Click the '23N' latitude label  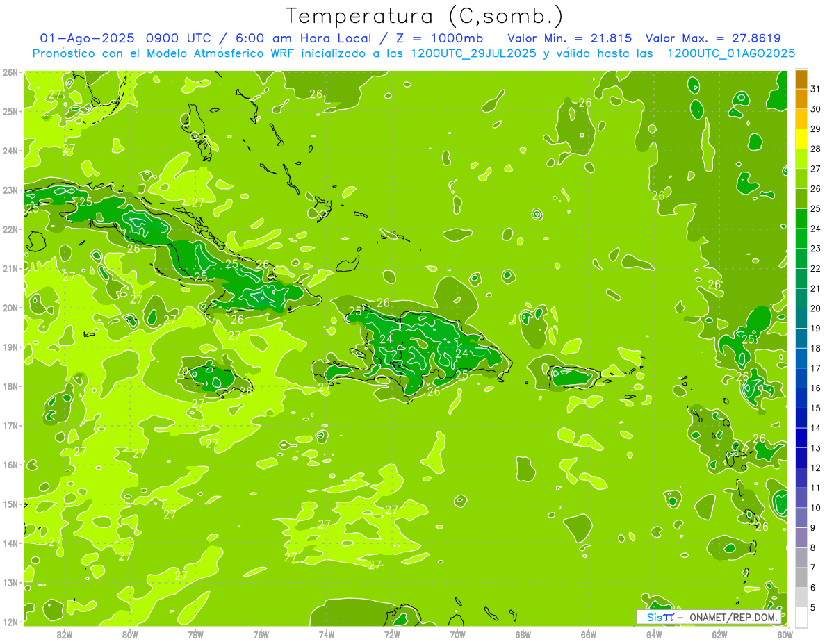[x=10, y=190]
